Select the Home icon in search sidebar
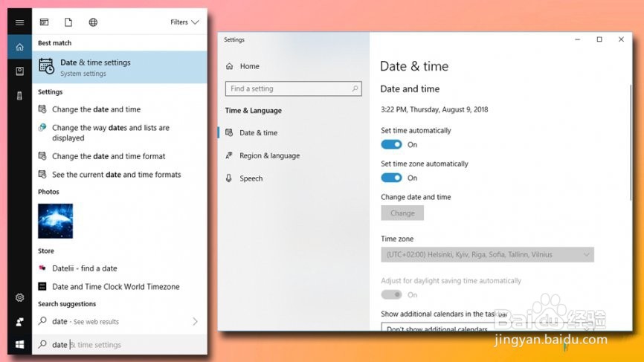 point(19,47)
